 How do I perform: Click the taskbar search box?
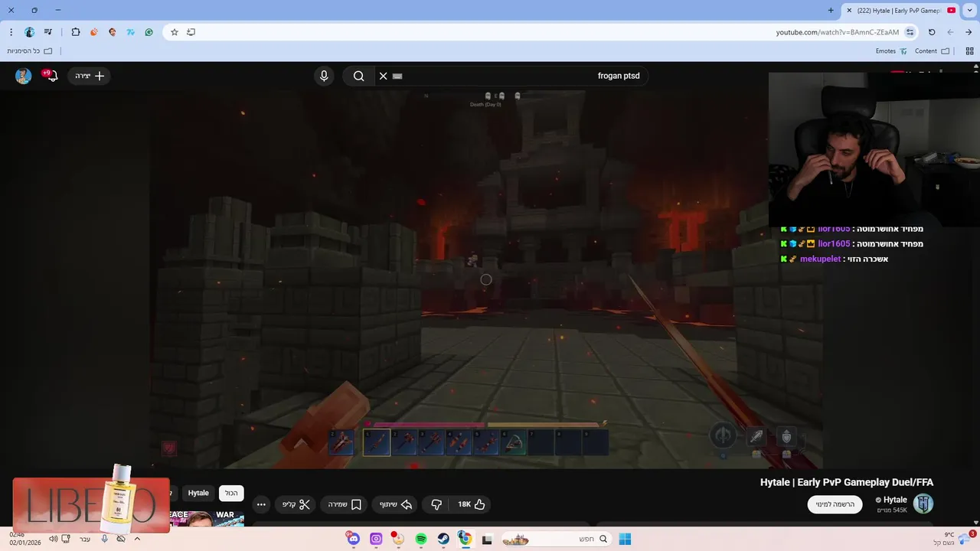[x=557, y=539]
